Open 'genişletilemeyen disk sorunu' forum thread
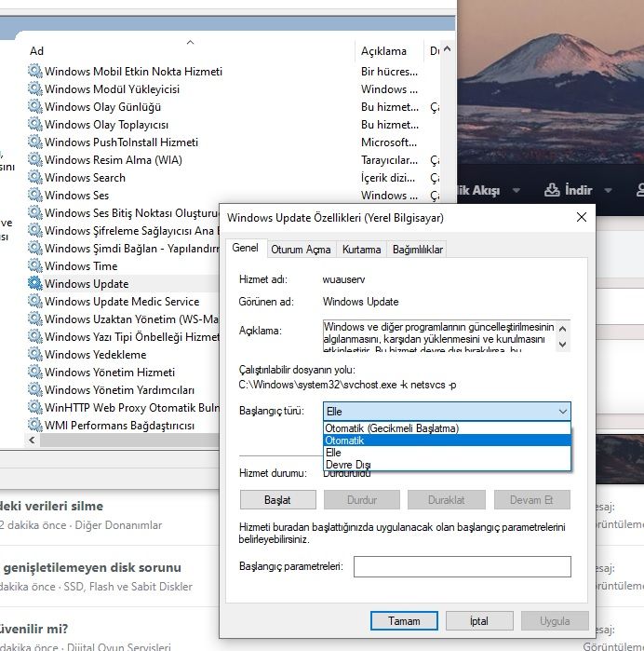The image size is (644, 651). pos(92,567)
